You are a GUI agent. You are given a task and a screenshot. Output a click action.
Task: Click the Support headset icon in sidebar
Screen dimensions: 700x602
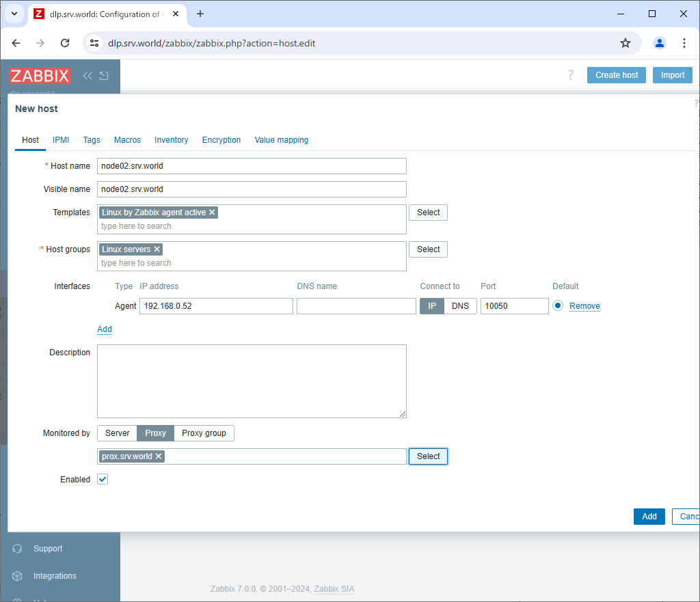coord(17,549)
